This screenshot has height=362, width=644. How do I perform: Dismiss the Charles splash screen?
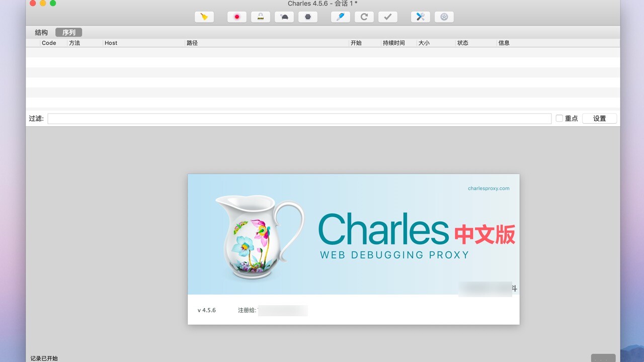click(x=353, y=249)
